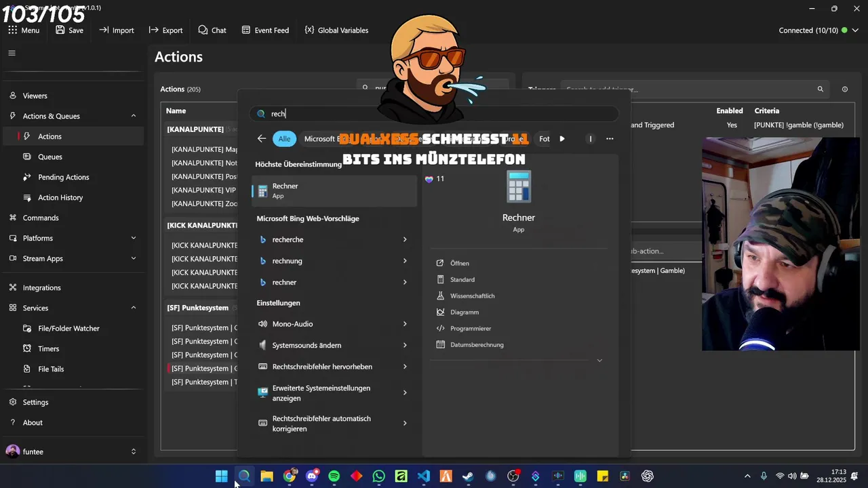
Task: Open Visual Studio Code from taskbar
Action: (423, 476)
